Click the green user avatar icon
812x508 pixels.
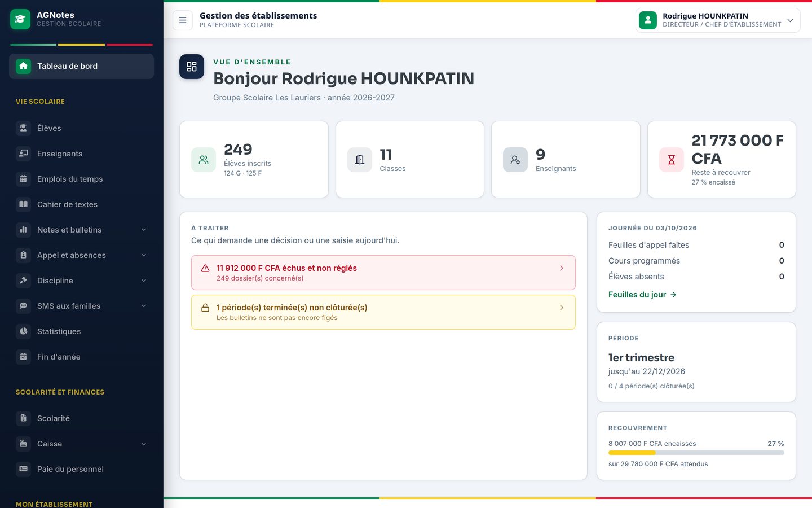click(x=648, y=20)
